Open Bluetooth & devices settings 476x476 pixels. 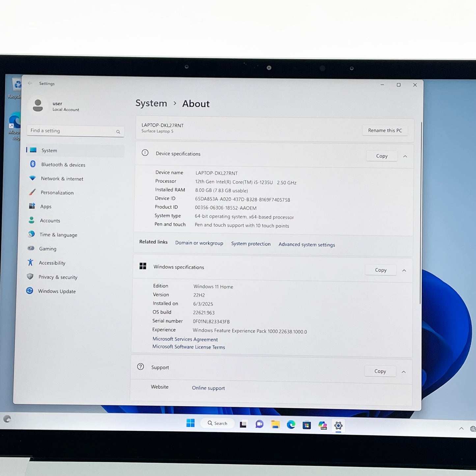click(x=63, y=165)
